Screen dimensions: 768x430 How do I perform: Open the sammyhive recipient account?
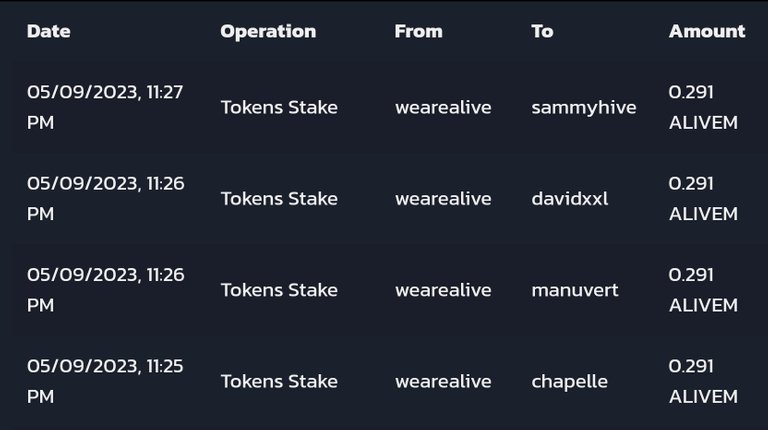[x=584, y=108]
